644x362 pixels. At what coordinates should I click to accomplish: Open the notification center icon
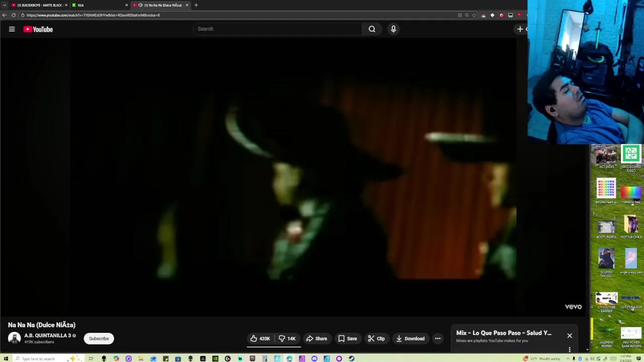click(x=638, y=358)
